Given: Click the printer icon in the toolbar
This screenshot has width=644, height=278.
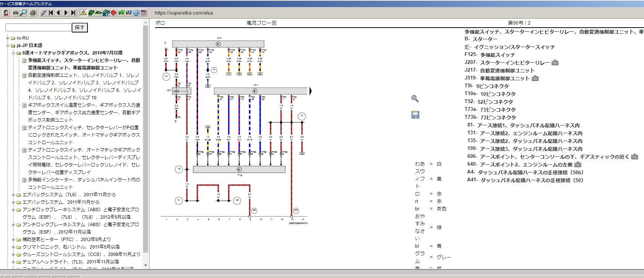Looking at the screenshot, I should pos(33,13).
